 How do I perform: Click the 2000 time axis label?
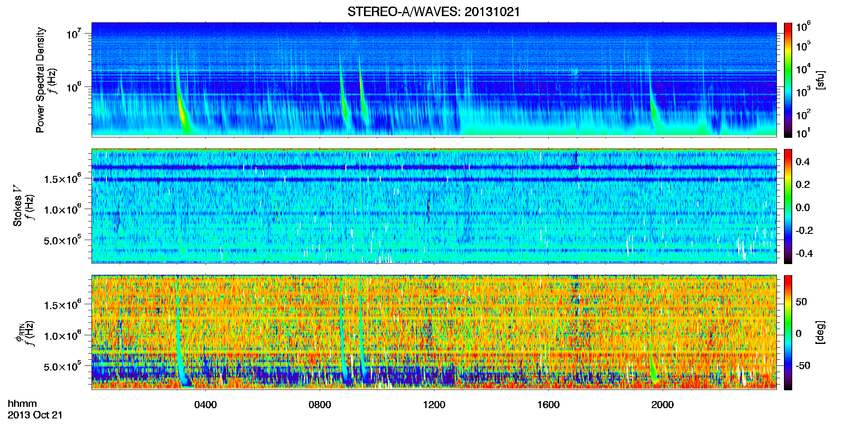click(663, 405)
